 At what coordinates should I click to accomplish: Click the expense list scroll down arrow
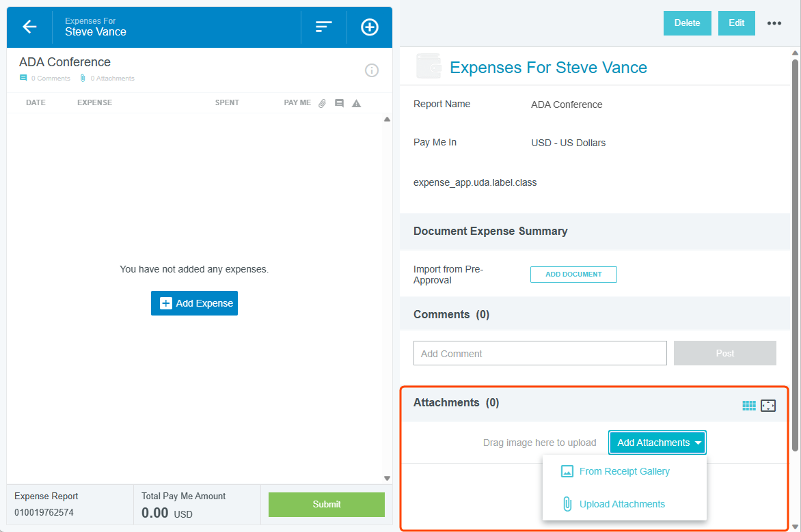[x=387, y=478]
